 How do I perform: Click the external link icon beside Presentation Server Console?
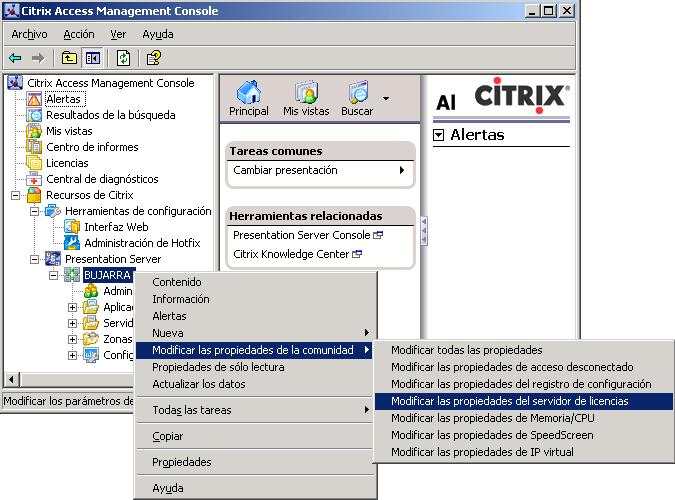coord(378,235)
